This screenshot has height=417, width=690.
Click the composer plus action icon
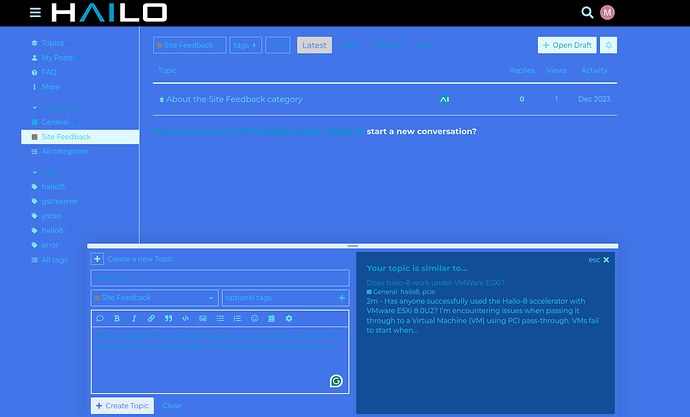[97, 259]
